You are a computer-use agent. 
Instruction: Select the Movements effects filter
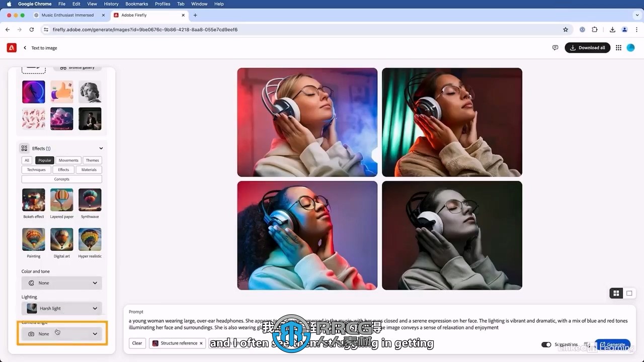point(68,160)
